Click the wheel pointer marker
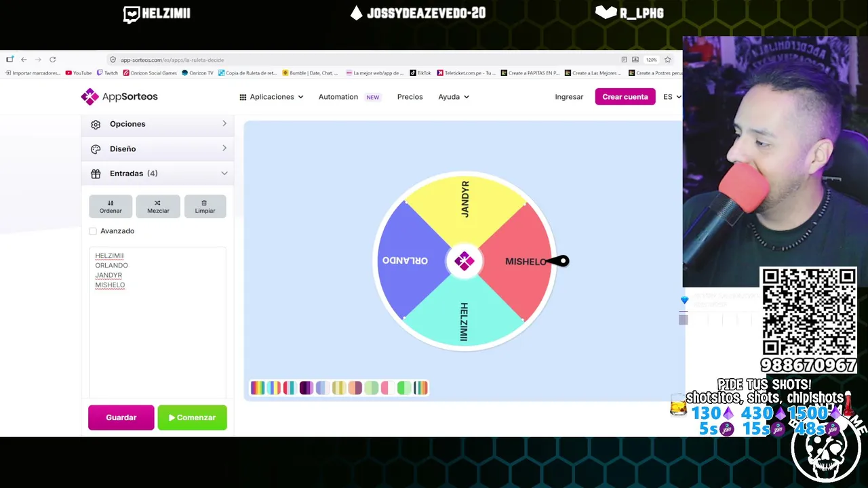The image size is (868, 488). point(558,261)
